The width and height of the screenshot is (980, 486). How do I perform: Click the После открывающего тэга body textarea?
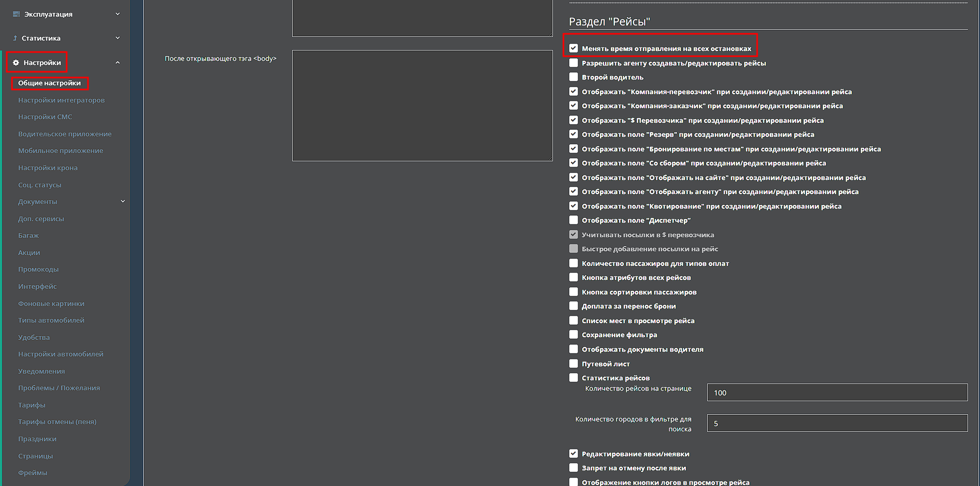tap(422, 106)
